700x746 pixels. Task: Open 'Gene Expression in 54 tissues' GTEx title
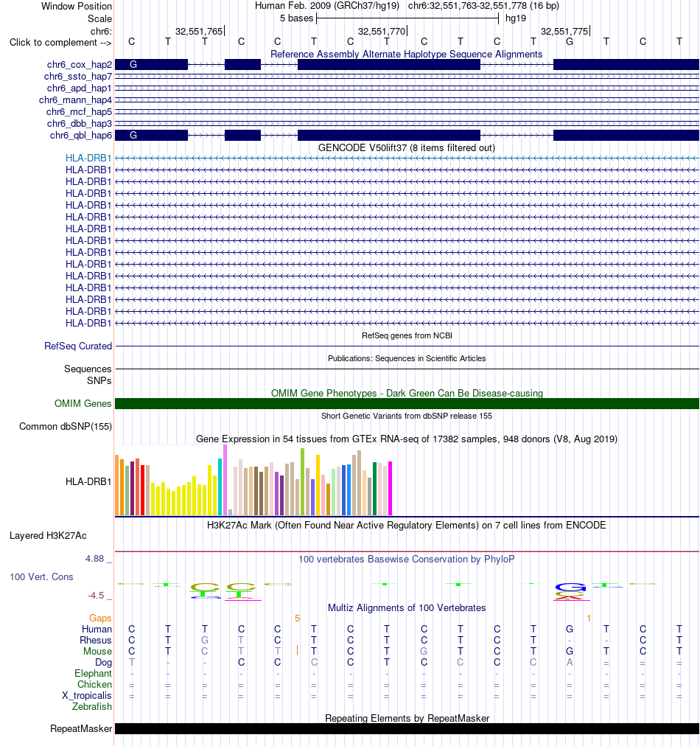pos(407,439)
